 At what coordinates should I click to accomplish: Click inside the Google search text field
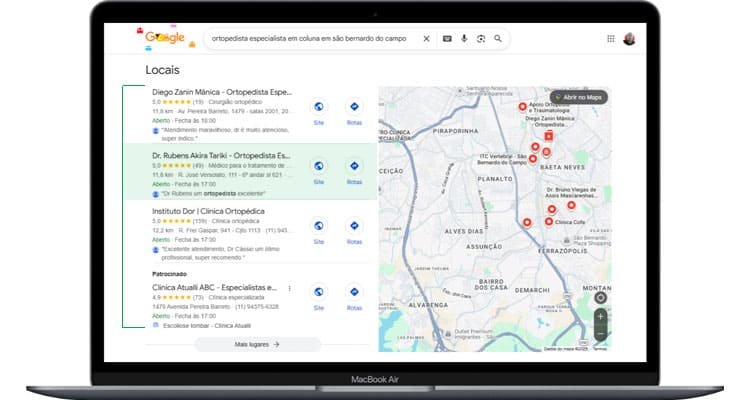tap(310, 39)
